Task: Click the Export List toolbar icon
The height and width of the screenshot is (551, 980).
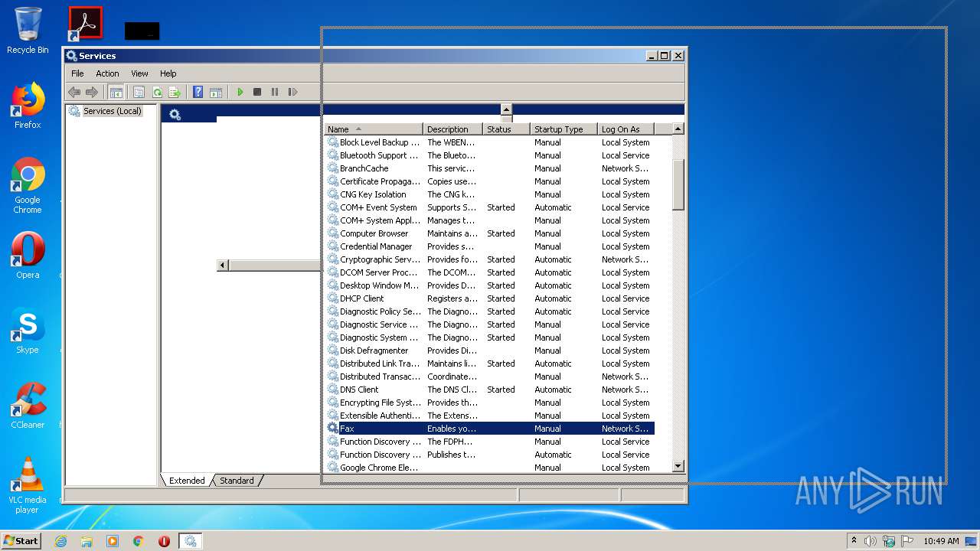Action: [175, 92]
